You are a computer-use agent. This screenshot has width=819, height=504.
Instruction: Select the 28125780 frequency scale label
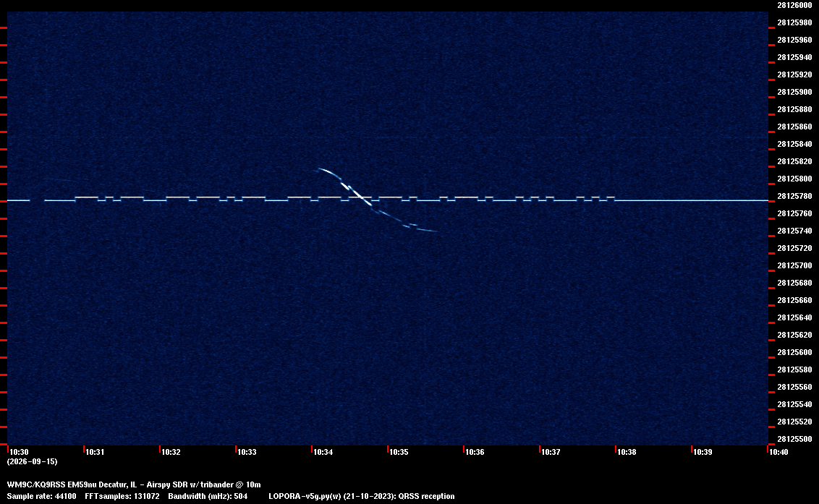(794, 196)
